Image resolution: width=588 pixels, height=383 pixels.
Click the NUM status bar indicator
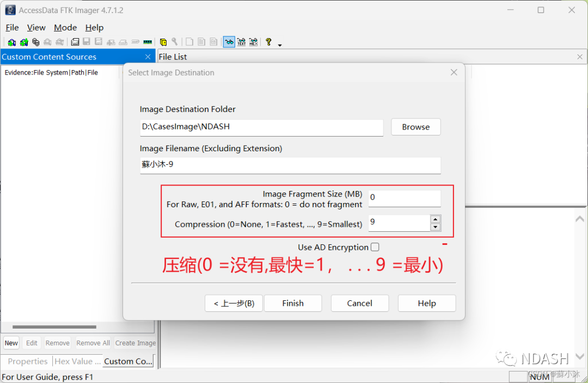tap(539, 377)
